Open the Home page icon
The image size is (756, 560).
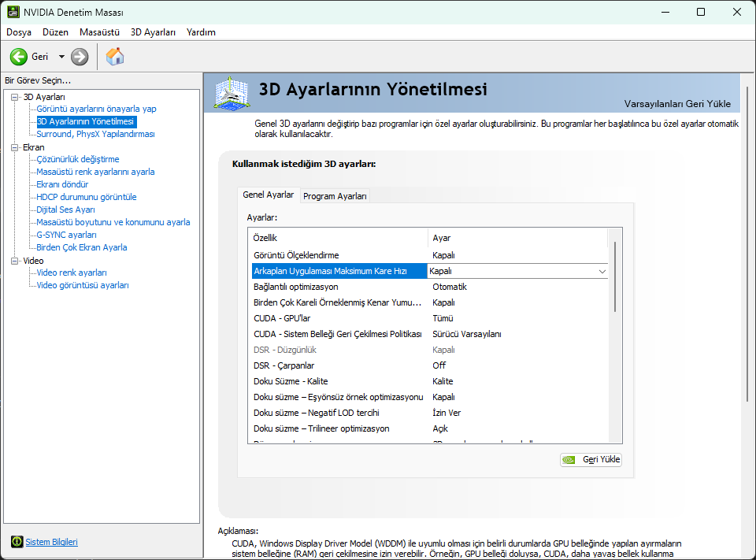pyautogui.click(x=115, y=57)
